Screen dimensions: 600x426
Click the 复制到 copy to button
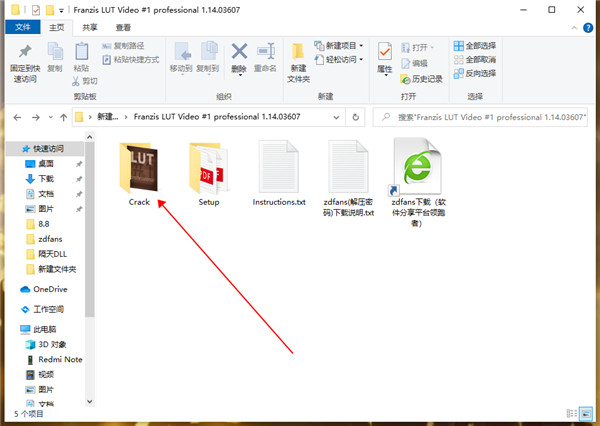tap(208, 57)
